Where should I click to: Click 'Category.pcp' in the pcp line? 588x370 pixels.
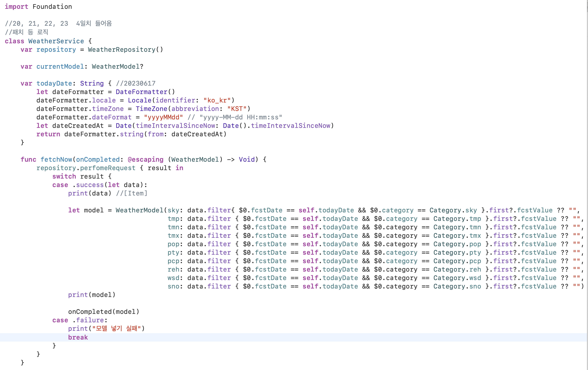[x=457, y=261]
